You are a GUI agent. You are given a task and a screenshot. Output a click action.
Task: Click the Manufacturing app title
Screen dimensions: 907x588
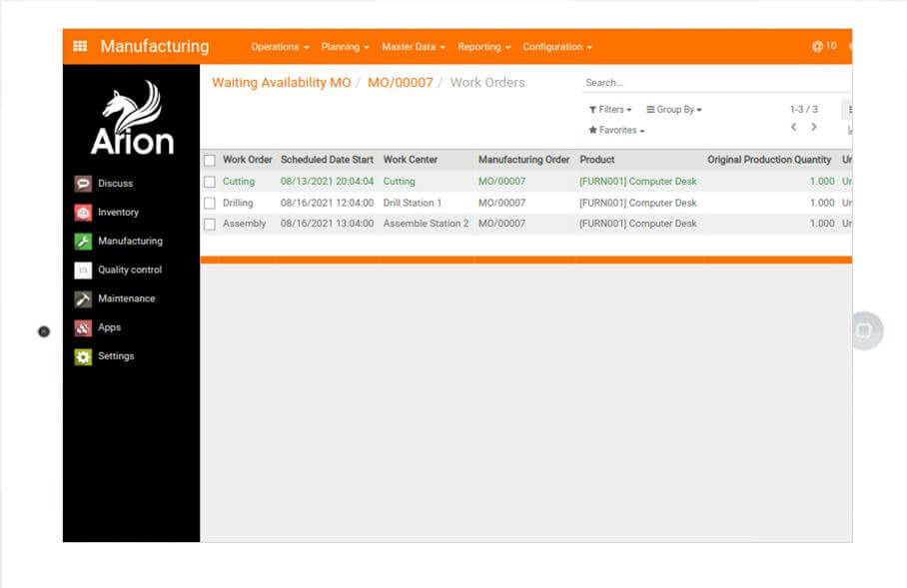pos(155,46)
